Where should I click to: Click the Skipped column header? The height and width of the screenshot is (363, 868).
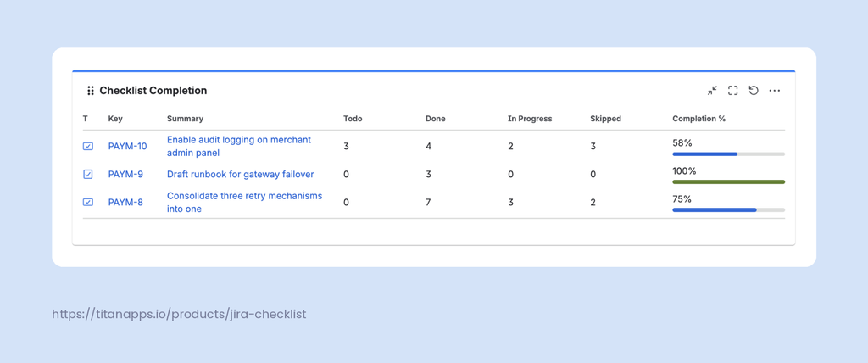605,119
